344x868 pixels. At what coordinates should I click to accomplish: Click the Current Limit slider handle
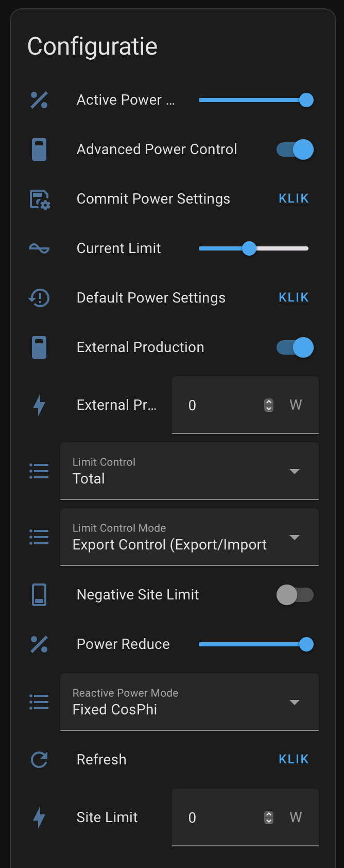249,248
